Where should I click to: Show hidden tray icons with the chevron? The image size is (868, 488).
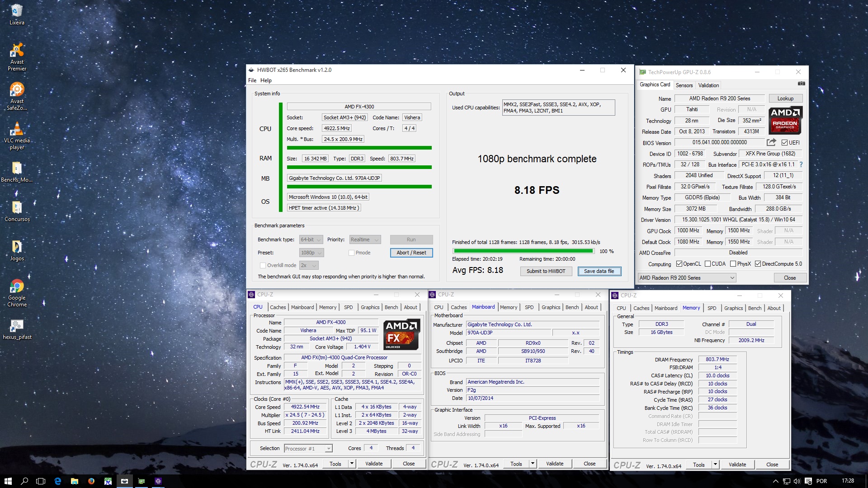(x=776, y=481)
